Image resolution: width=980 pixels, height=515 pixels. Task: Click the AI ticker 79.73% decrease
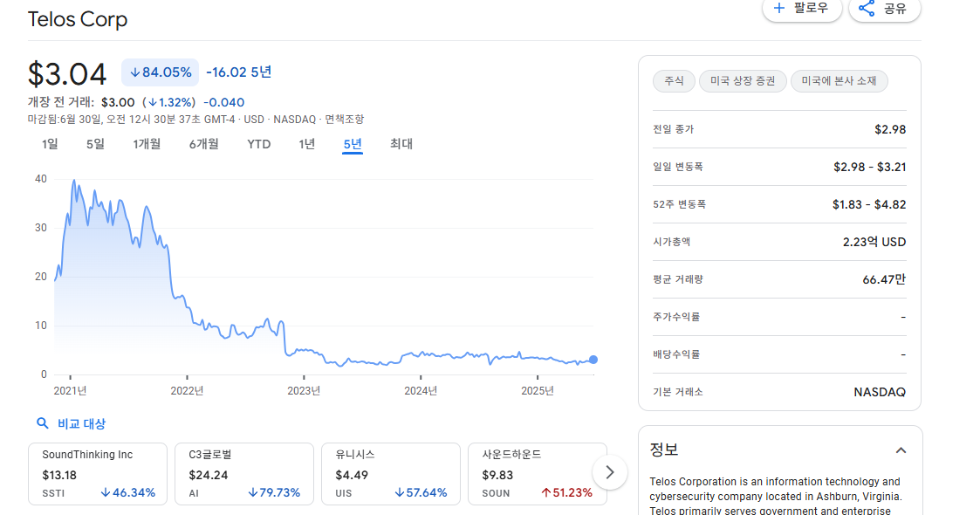(274, 493)
